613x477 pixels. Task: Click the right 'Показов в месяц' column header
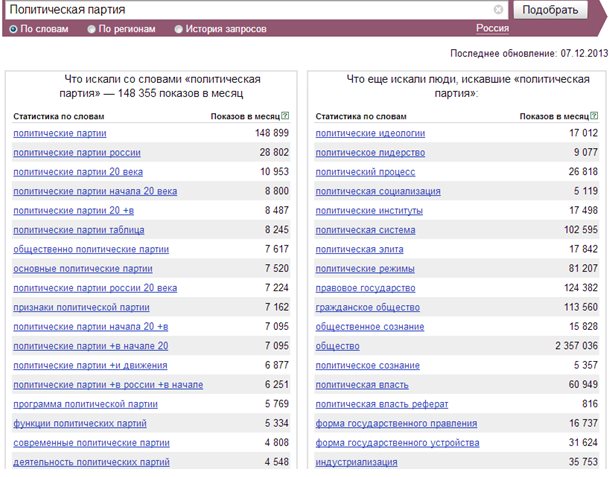click(554, 117)
